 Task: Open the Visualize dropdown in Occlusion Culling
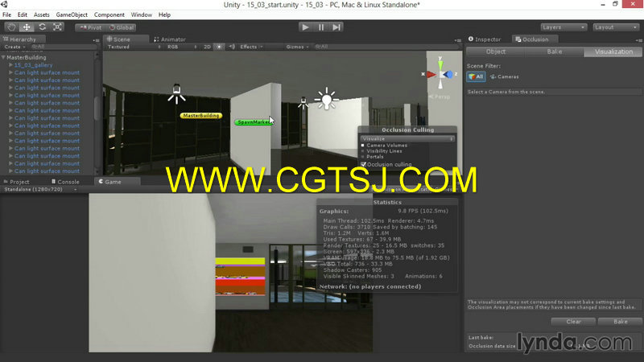pyautogui.click(x=407, y=138)
